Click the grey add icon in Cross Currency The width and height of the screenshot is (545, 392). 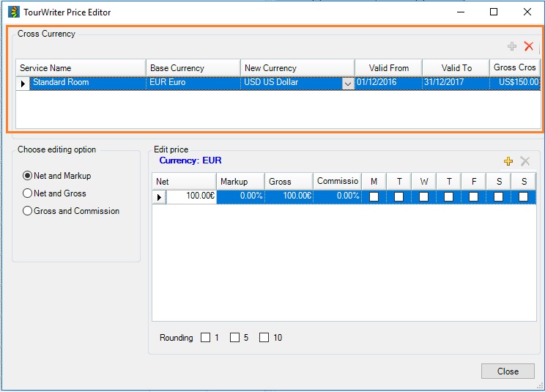(512, 46)
